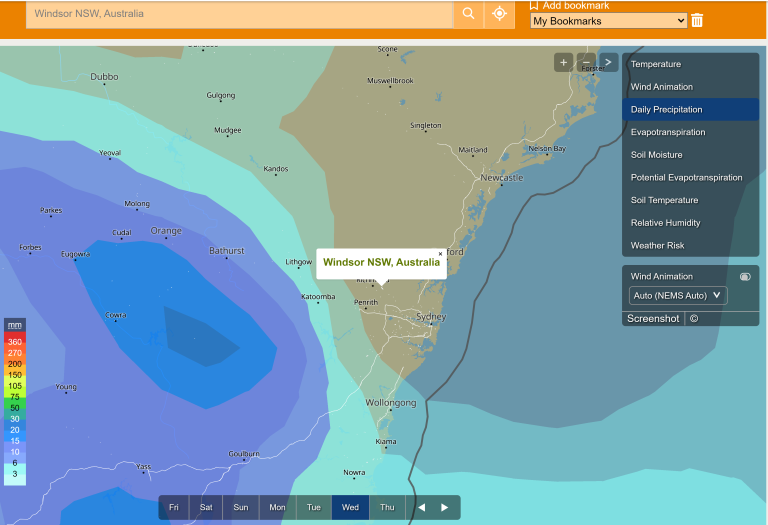Switch forecast to Tue

click(313, 507)
